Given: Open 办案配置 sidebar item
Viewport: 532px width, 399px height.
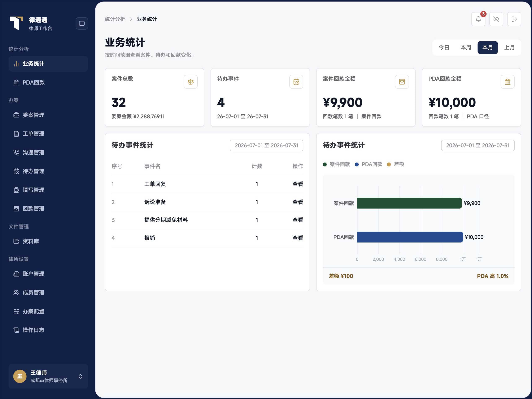Looking at the screenshot, I should 48,311.
